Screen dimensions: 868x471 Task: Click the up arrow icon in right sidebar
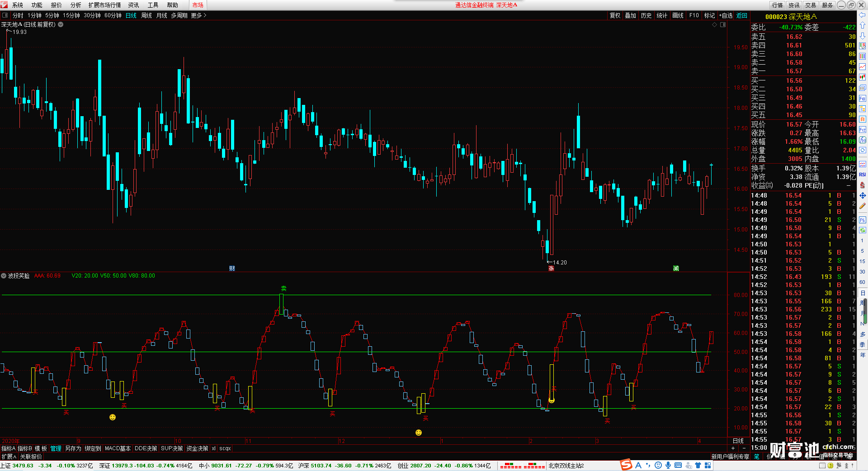click(863, 25)
